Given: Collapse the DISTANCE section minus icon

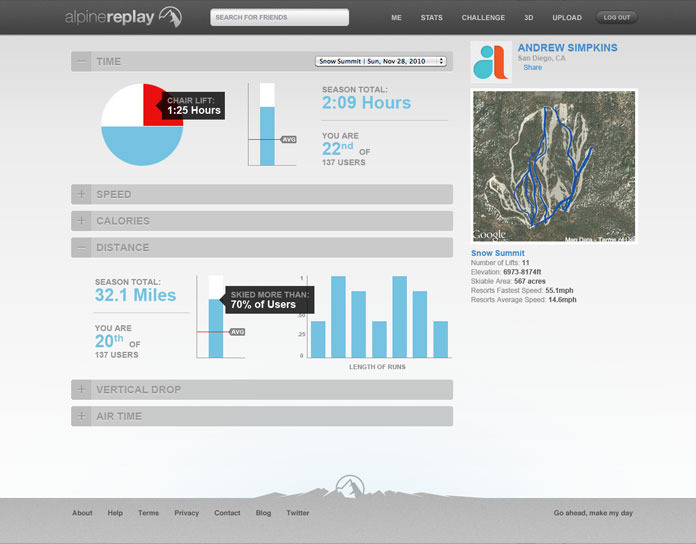Looking at the screenshot, I should coord(81,247).
